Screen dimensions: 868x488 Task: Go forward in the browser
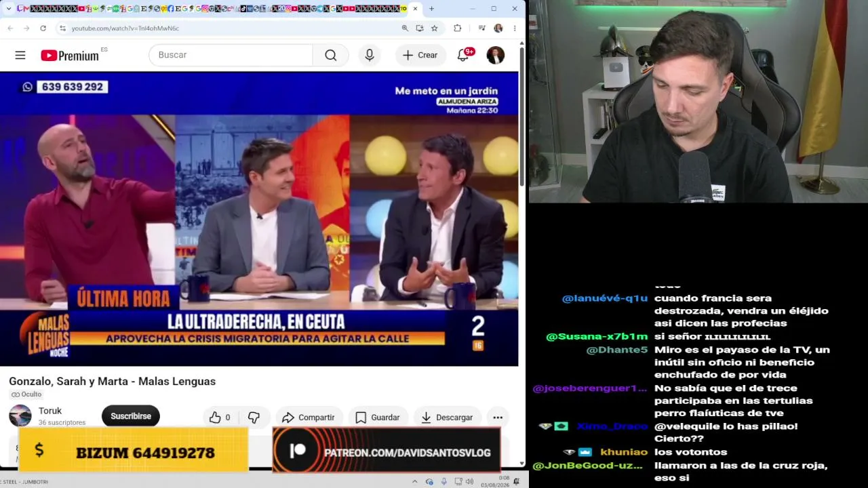pos(26,28)
